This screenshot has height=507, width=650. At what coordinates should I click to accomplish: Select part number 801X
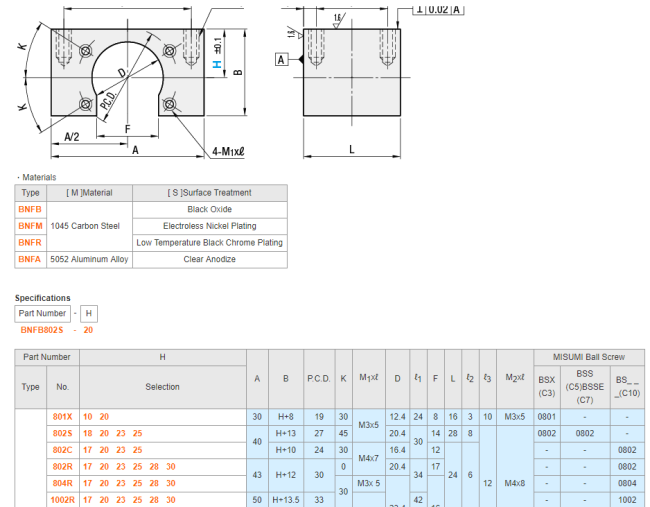coord(62,416)
